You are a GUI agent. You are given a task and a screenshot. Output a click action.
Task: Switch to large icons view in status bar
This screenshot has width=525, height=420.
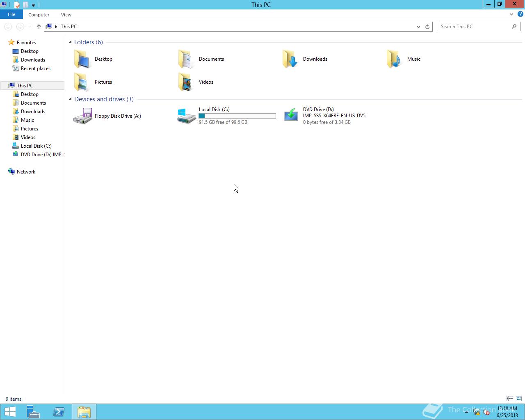coord(519,399)
